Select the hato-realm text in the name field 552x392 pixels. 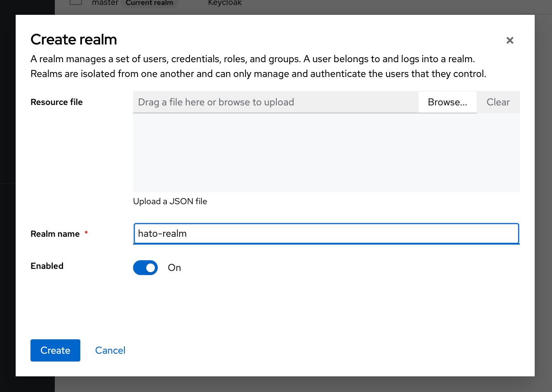pos(162,233)
